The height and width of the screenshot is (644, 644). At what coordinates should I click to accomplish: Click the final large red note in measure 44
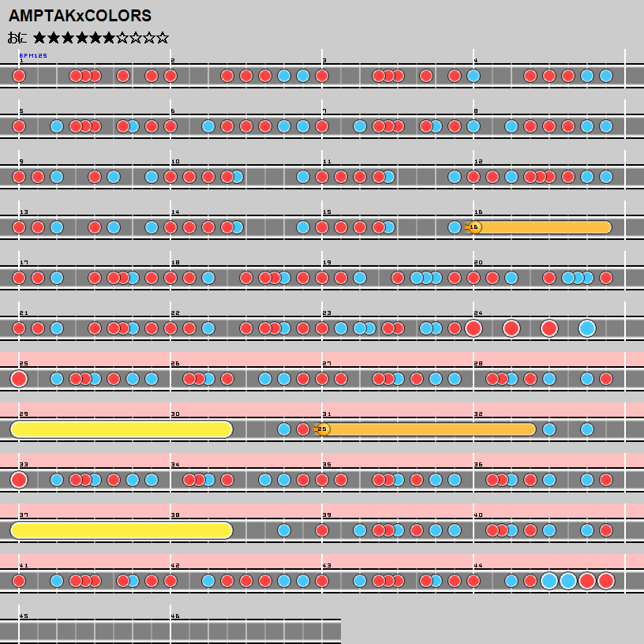point(605,581)
